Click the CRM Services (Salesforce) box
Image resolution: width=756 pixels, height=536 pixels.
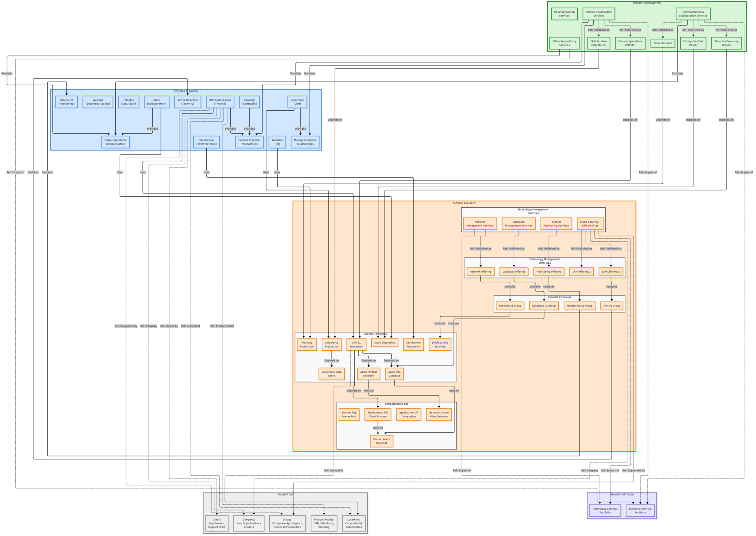tap(598, 43)
